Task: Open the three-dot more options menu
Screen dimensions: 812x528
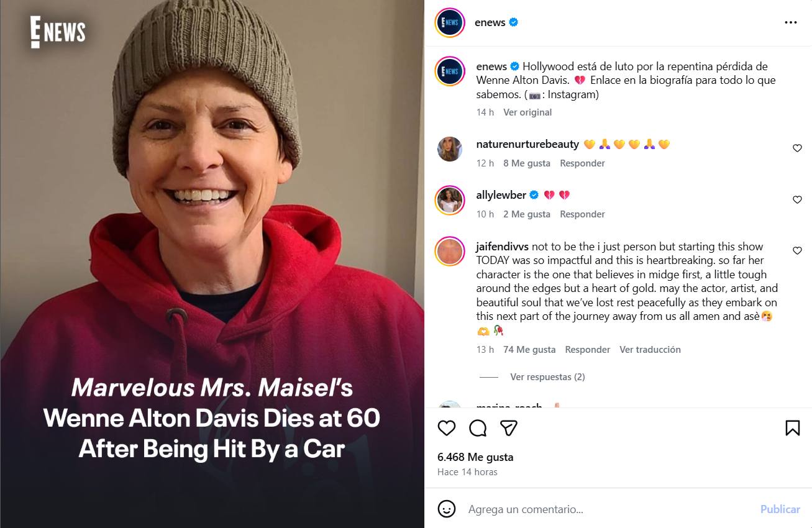Action: coord(790,22)
